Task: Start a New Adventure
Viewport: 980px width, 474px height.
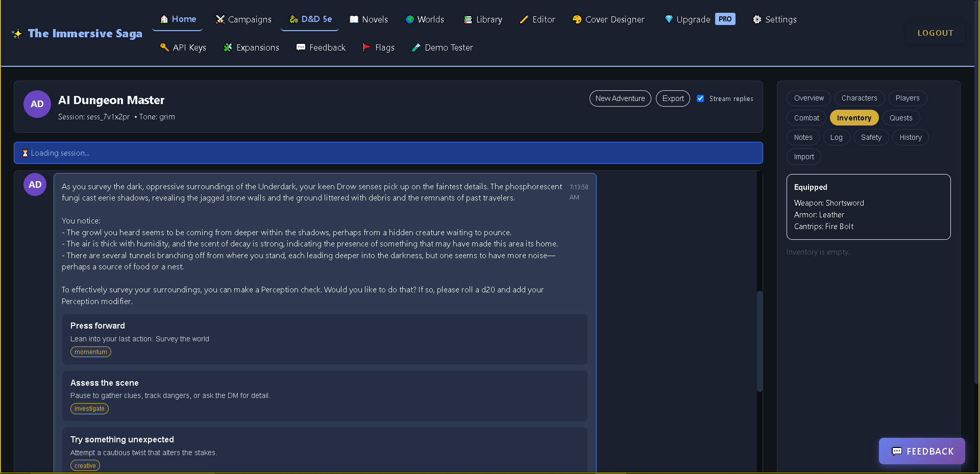Action: coord(620,98)
